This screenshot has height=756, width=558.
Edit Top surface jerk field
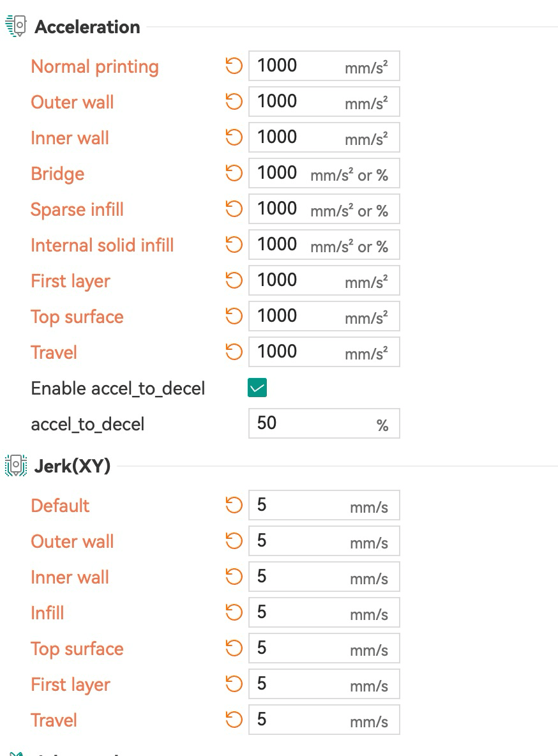tap(324, 648)
